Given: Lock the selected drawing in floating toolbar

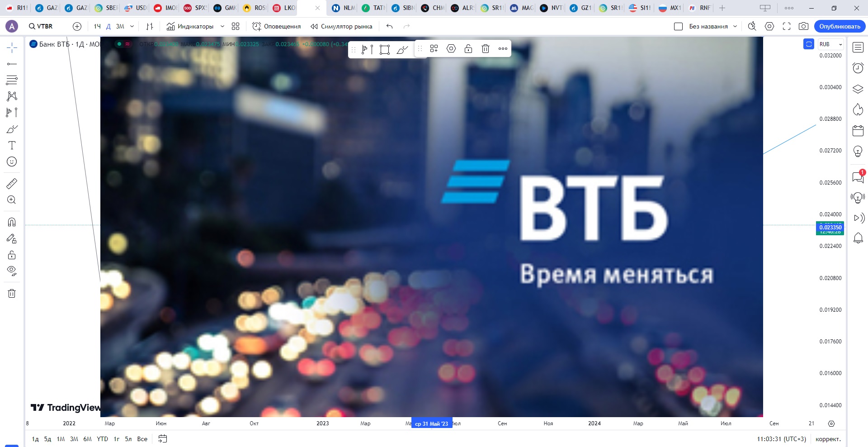Looking at the screenshot, I should [x=468, y=48].
